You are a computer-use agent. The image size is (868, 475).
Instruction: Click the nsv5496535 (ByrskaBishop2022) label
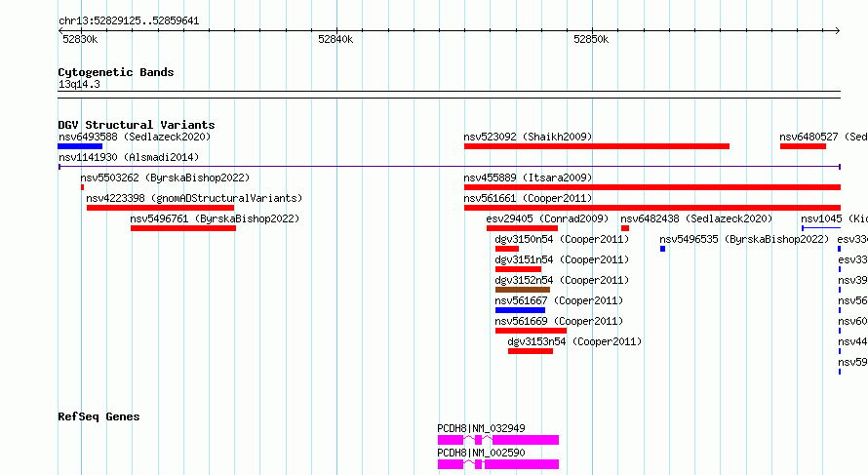[744, 239]
